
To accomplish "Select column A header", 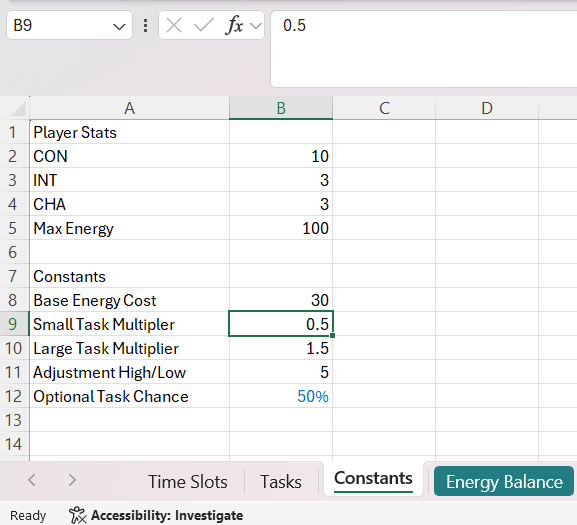I will tap(129, 108).
